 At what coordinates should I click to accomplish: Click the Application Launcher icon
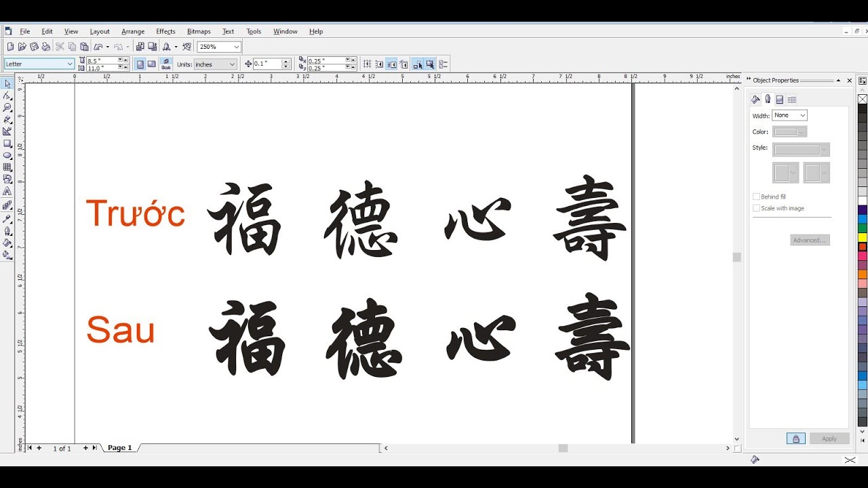pyautogui.click(x=166, y=47)
